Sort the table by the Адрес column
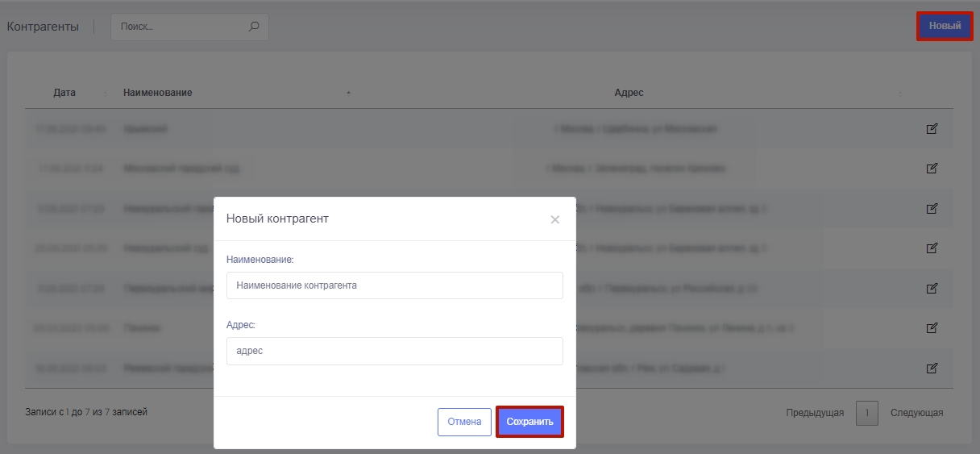The height and width of the screenshot is (454, 980). (x=629, y=93)
